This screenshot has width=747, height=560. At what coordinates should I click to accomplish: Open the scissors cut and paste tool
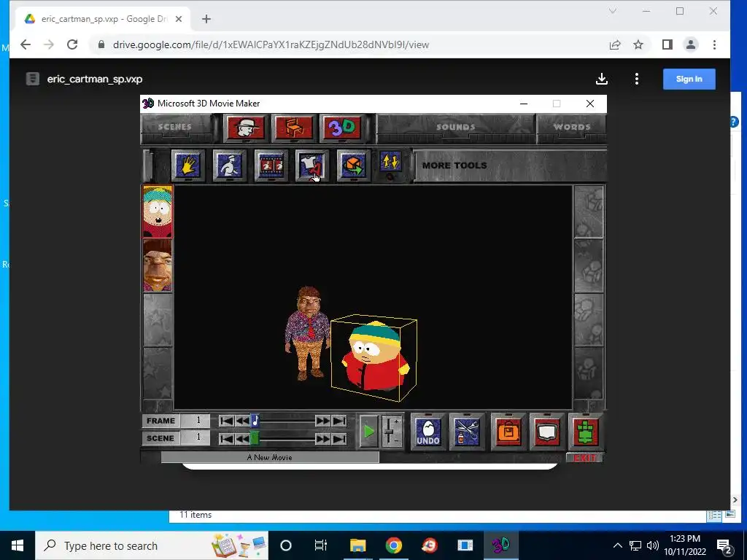[x=467, y=432]
